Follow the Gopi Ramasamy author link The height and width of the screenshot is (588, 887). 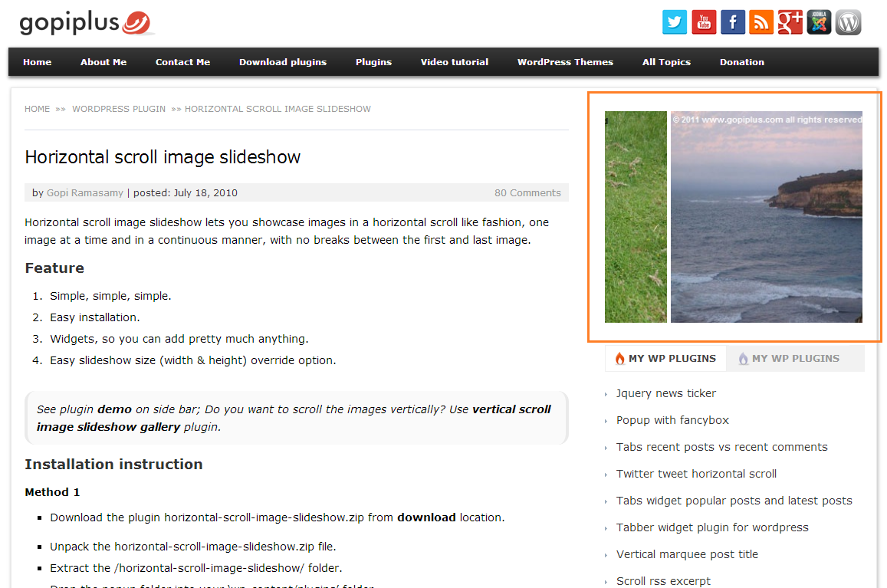click(x=85, y=193)
